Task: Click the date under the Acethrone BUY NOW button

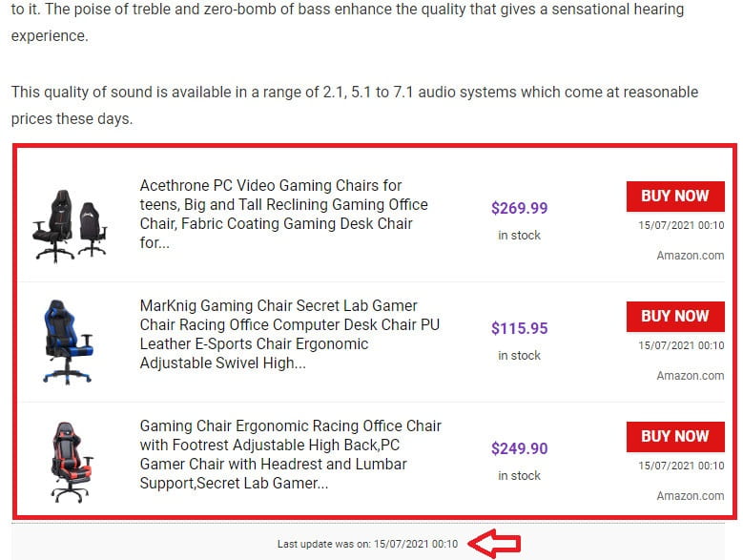Action: (681, 225)
